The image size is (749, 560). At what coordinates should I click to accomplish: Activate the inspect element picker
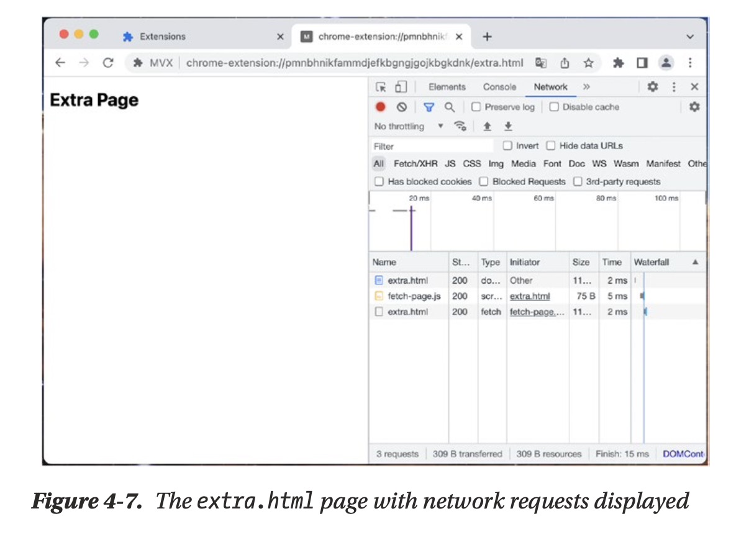pos(381,87)
